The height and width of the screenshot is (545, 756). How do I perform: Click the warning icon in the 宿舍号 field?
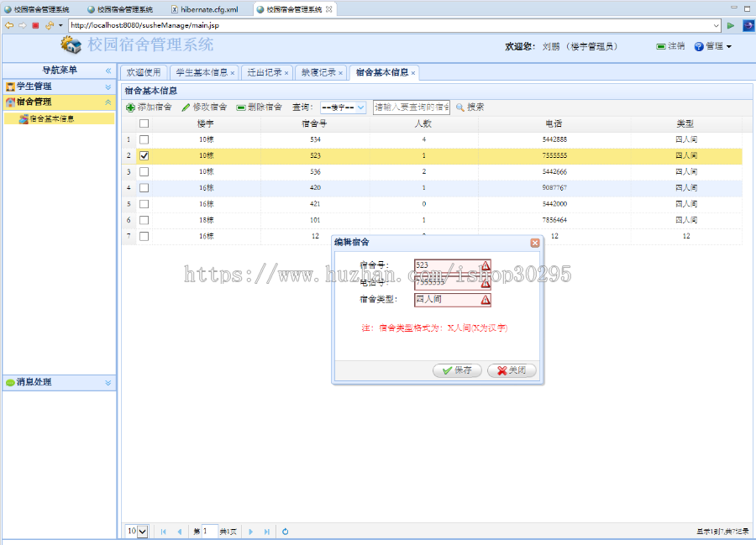tap(485, 265)
